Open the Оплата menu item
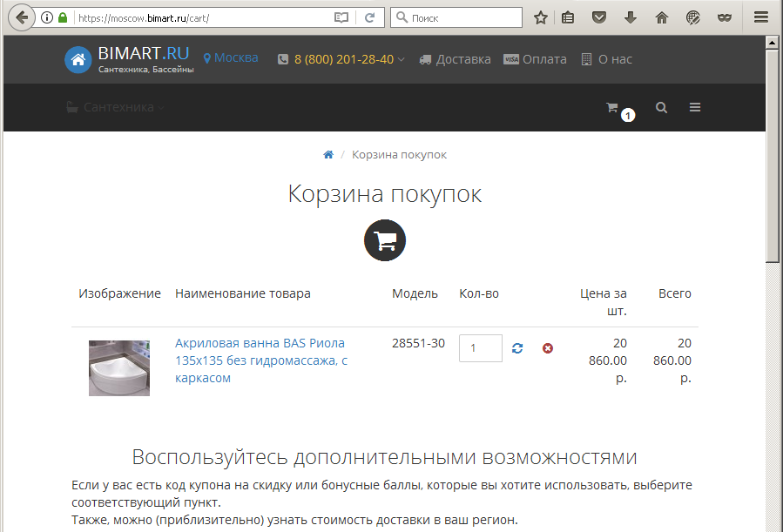This screenshot has height=532, width=783. (x=536, y=59)
